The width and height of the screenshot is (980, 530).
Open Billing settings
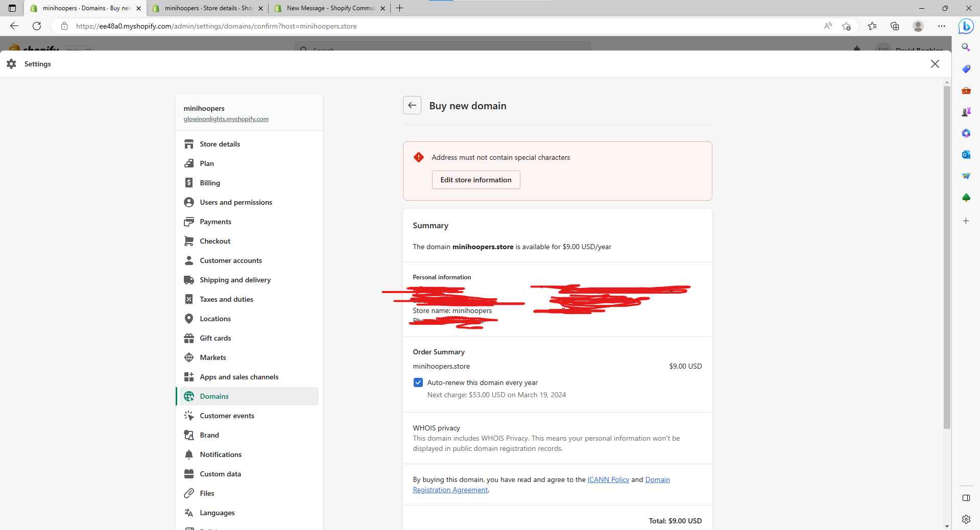(249, 183)
